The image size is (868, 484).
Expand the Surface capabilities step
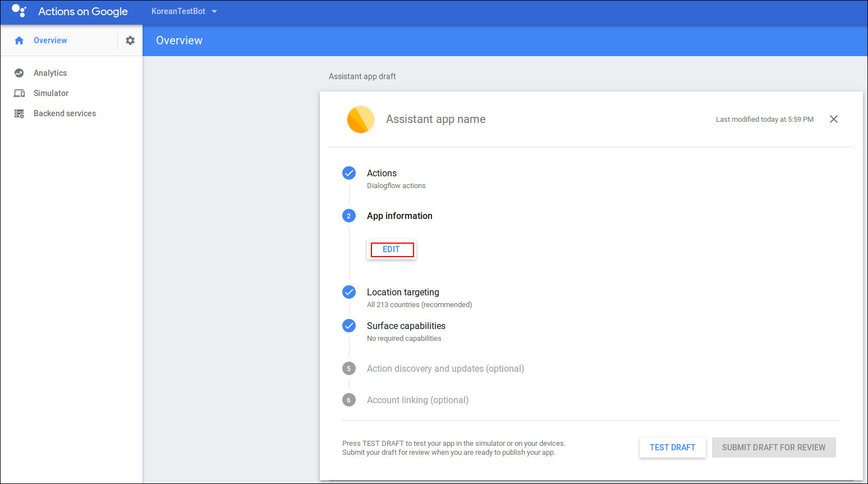pyautogui.click(x=406, y=326)
